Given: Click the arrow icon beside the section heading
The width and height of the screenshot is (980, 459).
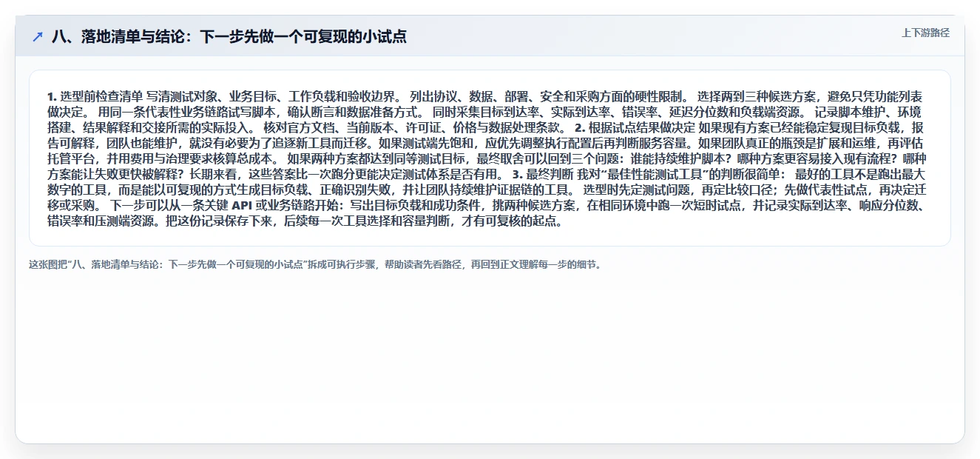Looking at the screenshot, I should pos(38,37).
